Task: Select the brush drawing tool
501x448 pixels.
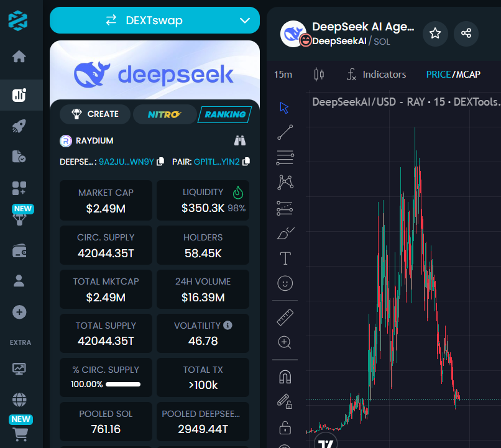Action: click(285, 233)
